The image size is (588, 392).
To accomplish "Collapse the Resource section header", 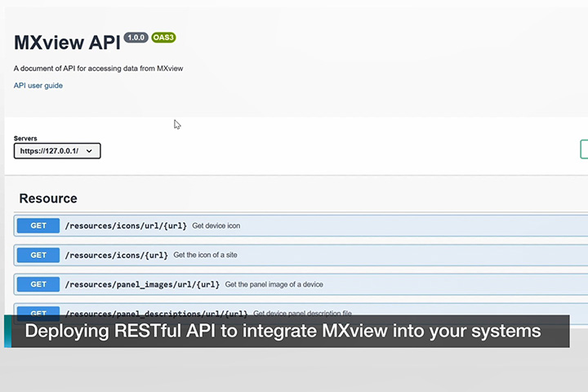I will 48,198.
